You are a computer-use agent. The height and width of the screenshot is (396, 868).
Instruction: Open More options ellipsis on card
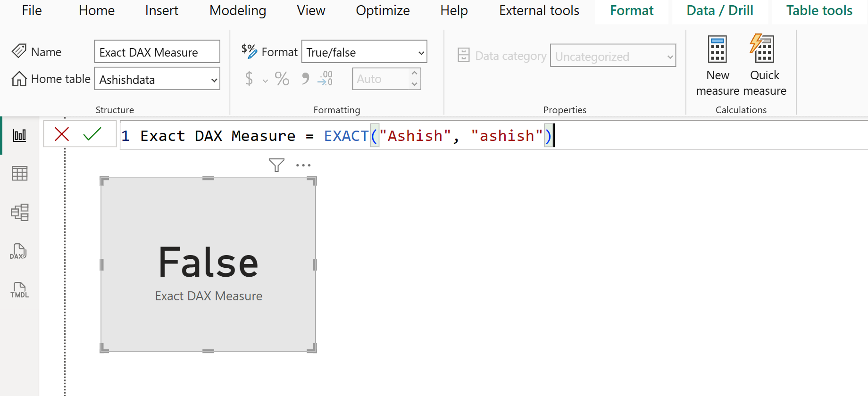point(303,165)
